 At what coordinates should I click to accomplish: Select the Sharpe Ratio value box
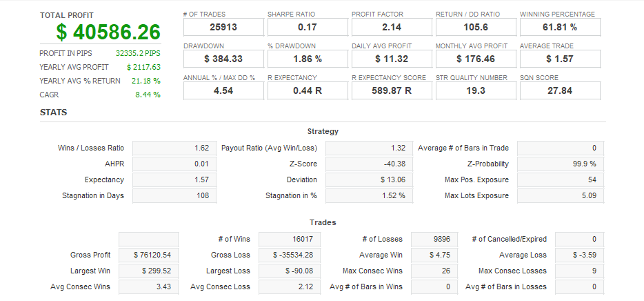308,27
